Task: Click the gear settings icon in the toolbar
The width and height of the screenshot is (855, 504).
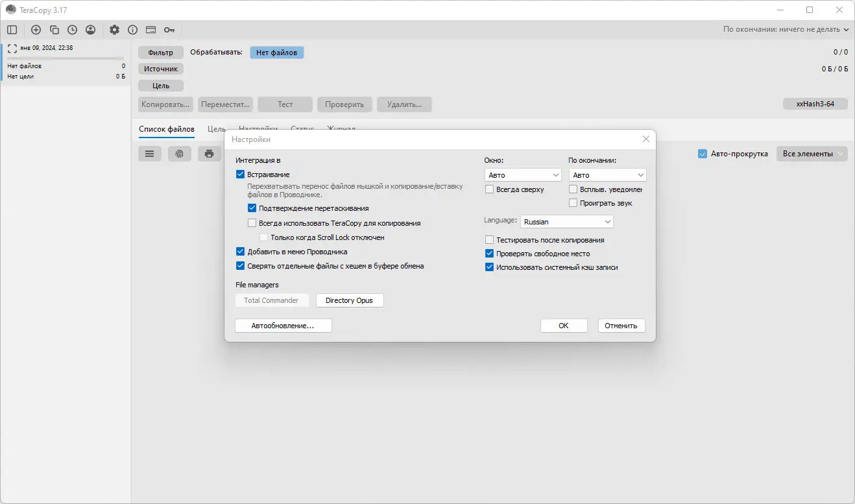Action: pyautogui.click(x=115, y=30)
